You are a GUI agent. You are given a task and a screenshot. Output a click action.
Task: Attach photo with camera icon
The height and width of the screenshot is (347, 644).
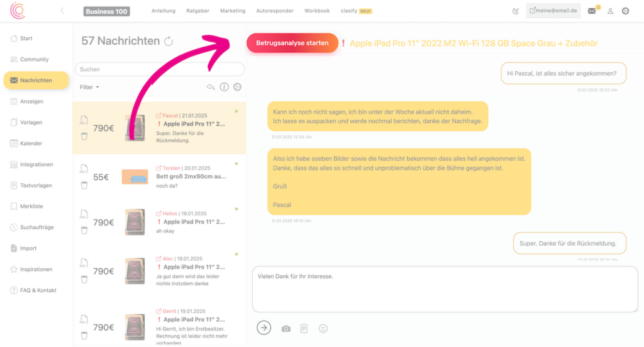(x=286, y=329)
